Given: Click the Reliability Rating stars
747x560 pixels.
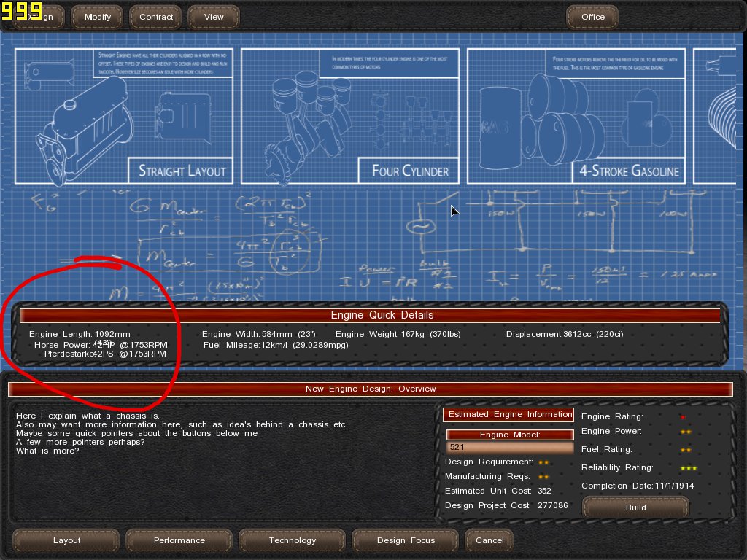Looking at the screenshot, I should 689,468.
